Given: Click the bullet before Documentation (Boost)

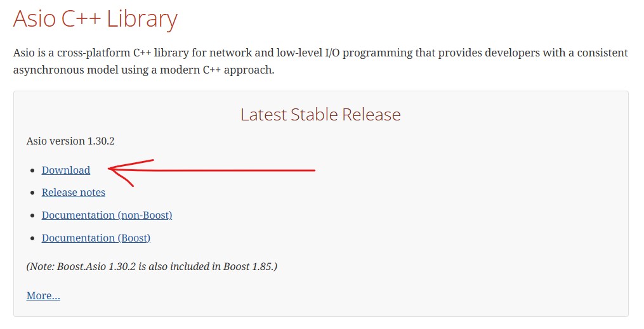Looking at the screenshot, I should [x=33, y=238].
